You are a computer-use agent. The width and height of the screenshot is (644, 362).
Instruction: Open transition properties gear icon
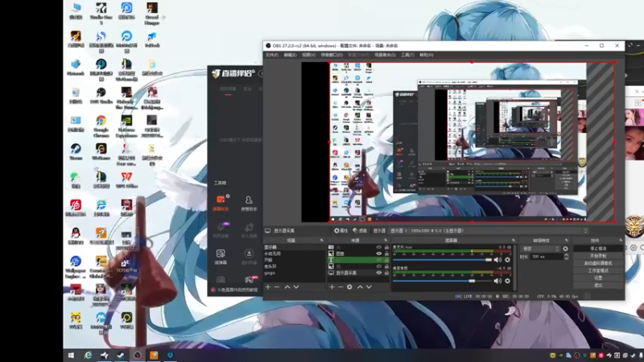pos(566,249)
